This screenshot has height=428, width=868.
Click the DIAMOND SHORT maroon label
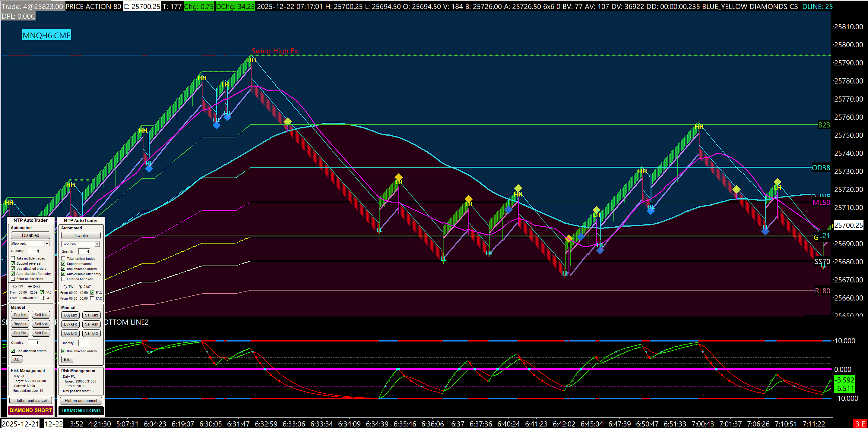click(x=31, y=410)
